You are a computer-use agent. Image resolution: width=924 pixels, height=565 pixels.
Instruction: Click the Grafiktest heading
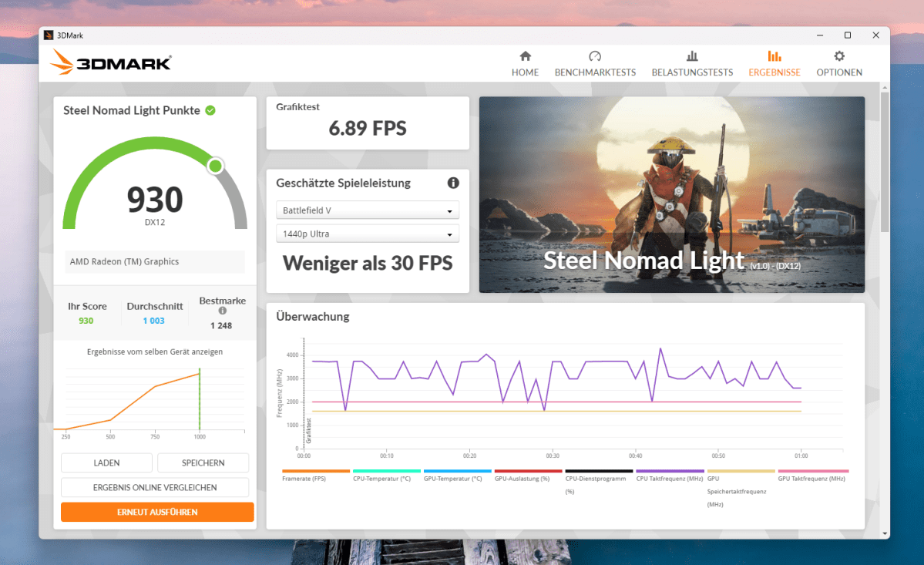pyautogui.click(x=297, y=107)
